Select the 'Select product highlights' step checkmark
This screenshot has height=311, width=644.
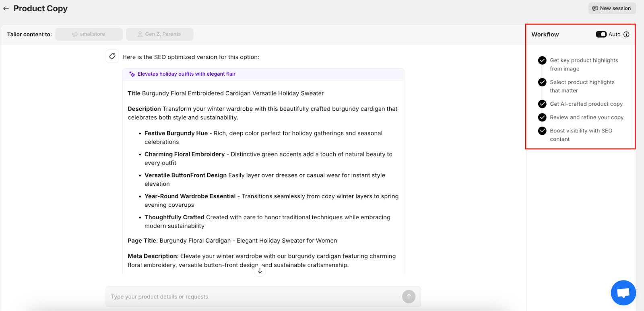(542, 82)
